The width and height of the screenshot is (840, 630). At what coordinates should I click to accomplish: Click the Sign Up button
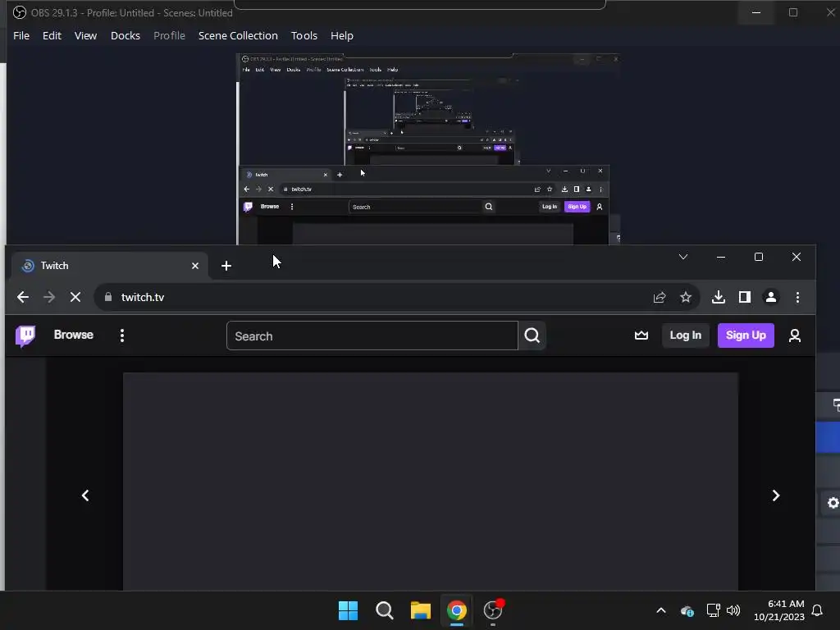tap(746, 336)
